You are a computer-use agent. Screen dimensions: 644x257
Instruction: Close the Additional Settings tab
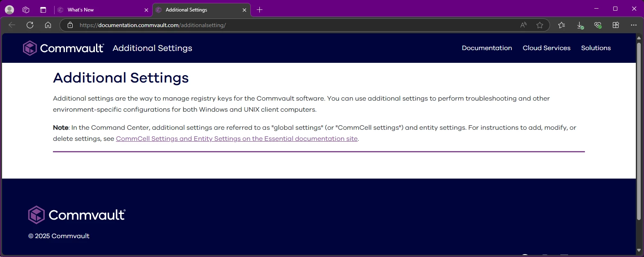point(244,10)
